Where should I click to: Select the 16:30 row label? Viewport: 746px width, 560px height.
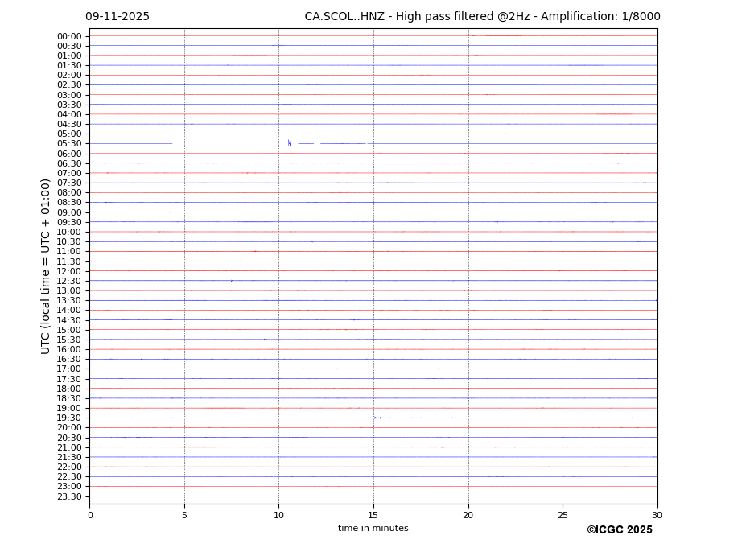[69, 360]
